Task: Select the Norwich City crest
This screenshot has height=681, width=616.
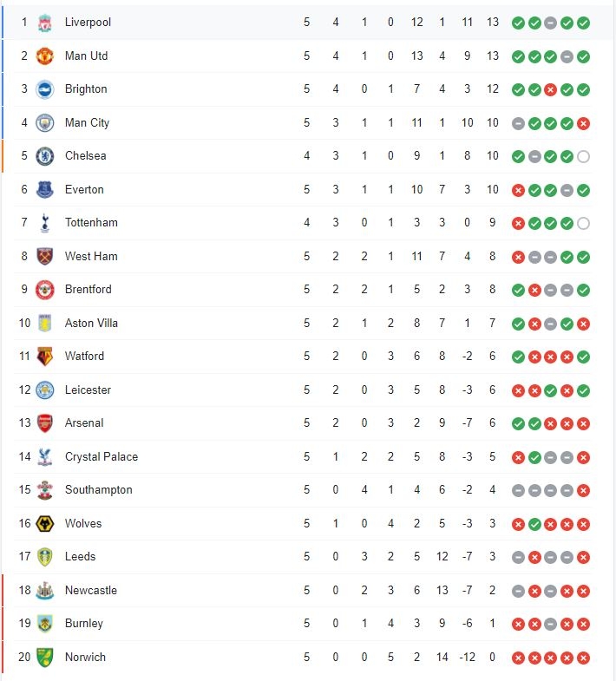Action: coord(45,657)
